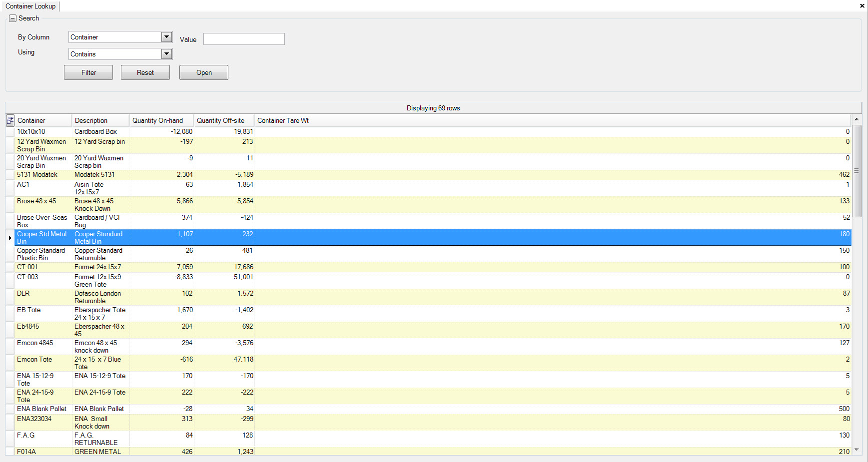Click the 47,118 quantity off-site cell

click(224, 363)
